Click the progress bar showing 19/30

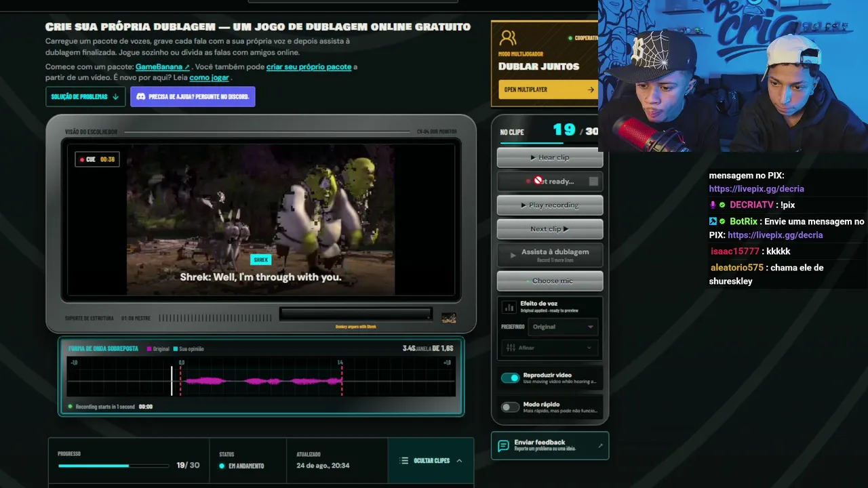[113, 466]
